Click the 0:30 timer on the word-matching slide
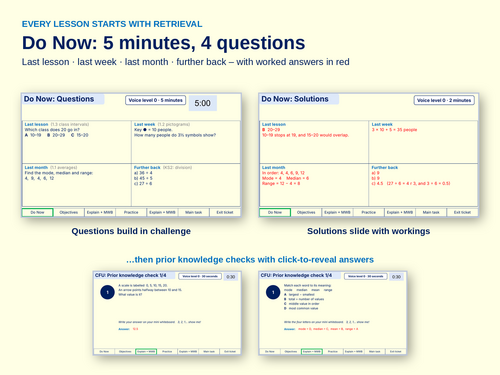This screenshot has width=500, height=375. 396,277
